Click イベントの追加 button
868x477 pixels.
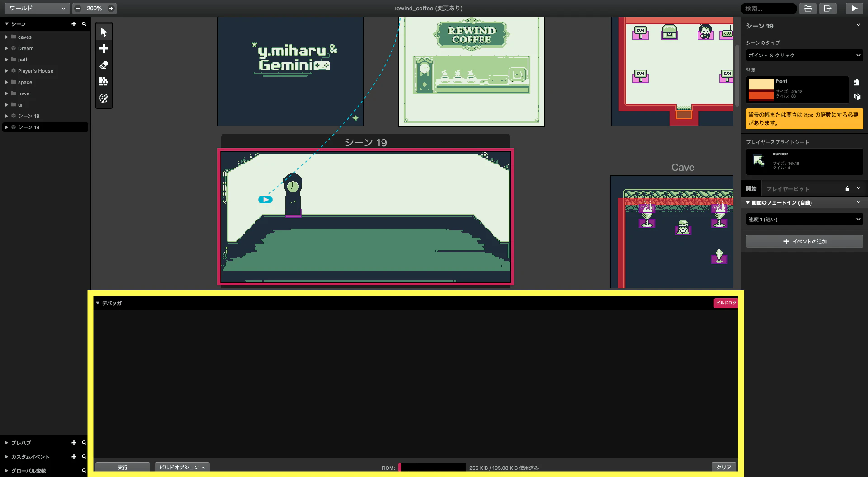point(804,241)
